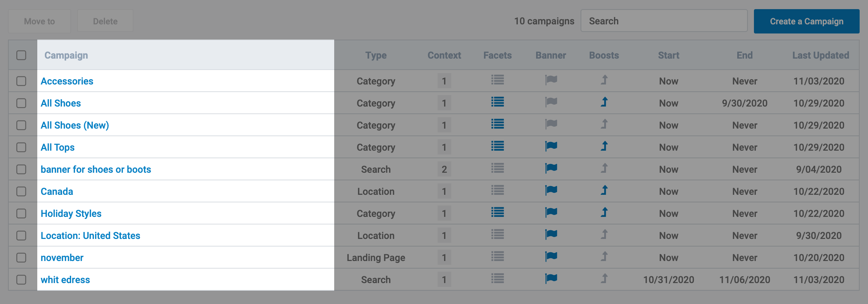Click the boosts arrow icon for Canada

[604, 191]
